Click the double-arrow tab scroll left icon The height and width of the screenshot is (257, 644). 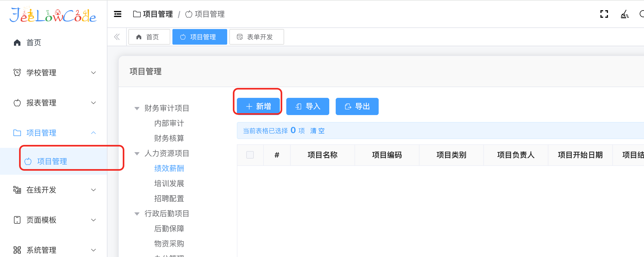pyautogui.click(x=117, y=37)
